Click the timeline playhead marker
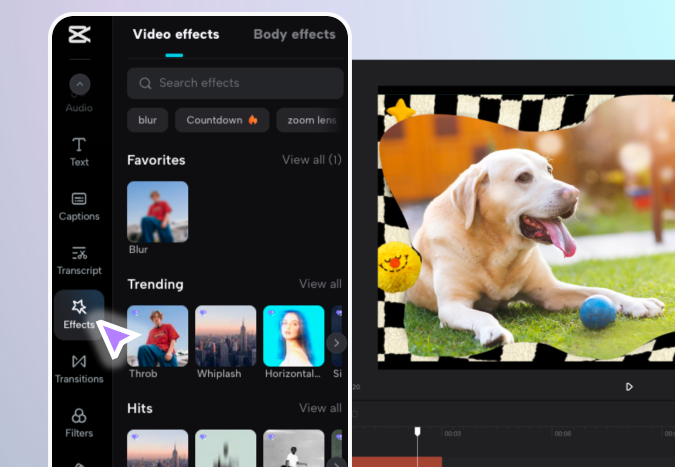Screen dimensions: 675x467 point(417,431)
